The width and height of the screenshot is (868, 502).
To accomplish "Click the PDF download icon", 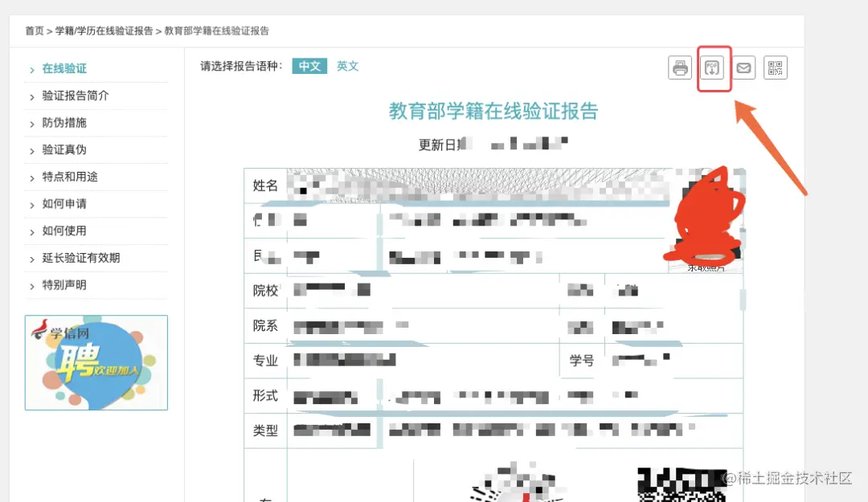I will 714,67.
